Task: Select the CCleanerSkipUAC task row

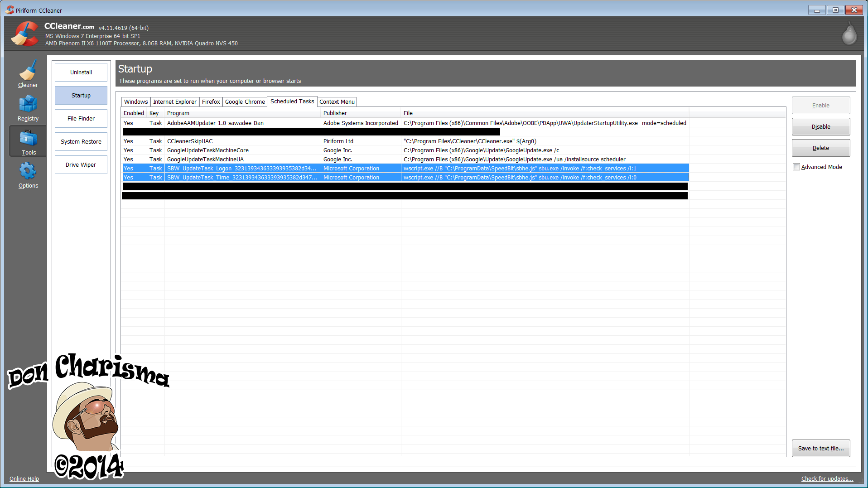Action: tap(190, 141)
